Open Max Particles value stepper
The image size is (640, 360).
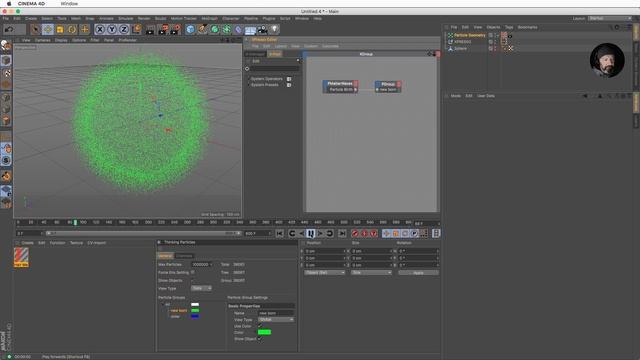point(211,264)
